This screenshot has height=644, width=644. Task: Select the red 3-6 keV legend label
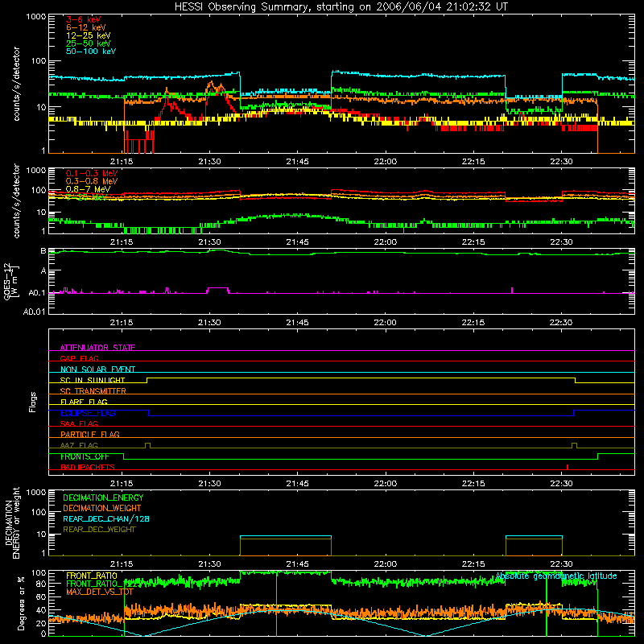pos(83,19)
